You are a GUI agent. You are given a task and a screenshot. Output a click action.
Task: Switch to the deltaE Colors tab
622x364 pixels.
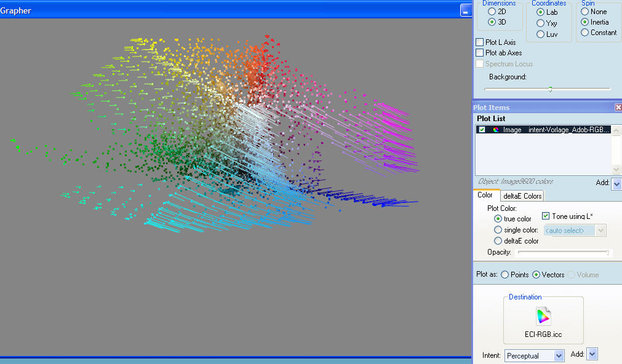point(522,196)
